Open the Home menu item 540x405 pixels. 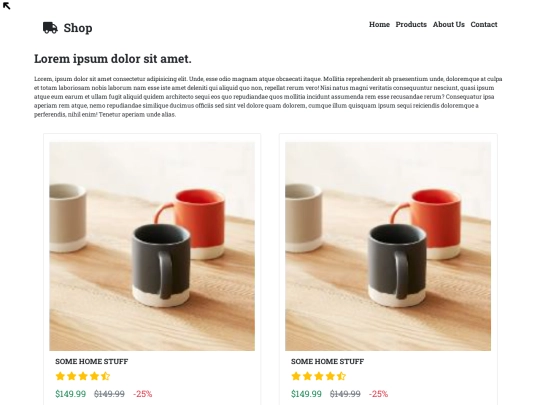click(379, 24)
